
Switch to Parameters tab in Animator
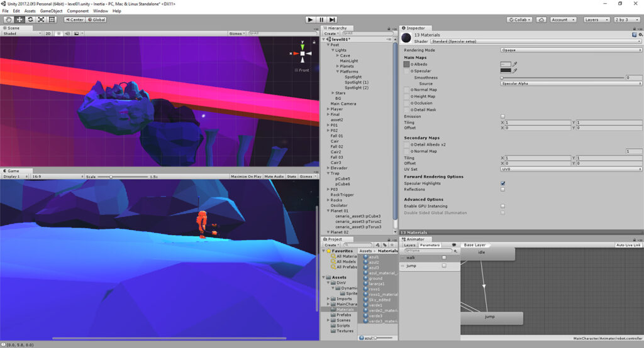click(x=430, y=245)
